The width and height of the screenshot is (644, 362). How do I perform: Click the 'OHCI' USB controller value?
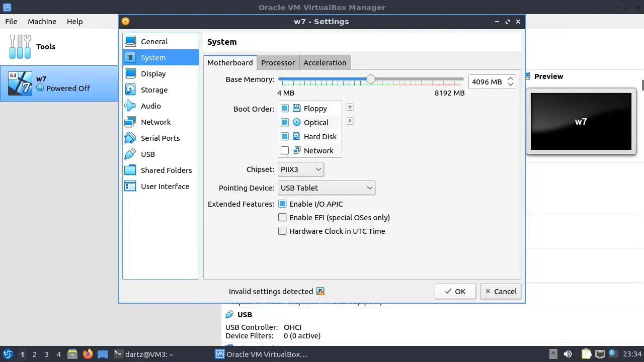point(292,327)
